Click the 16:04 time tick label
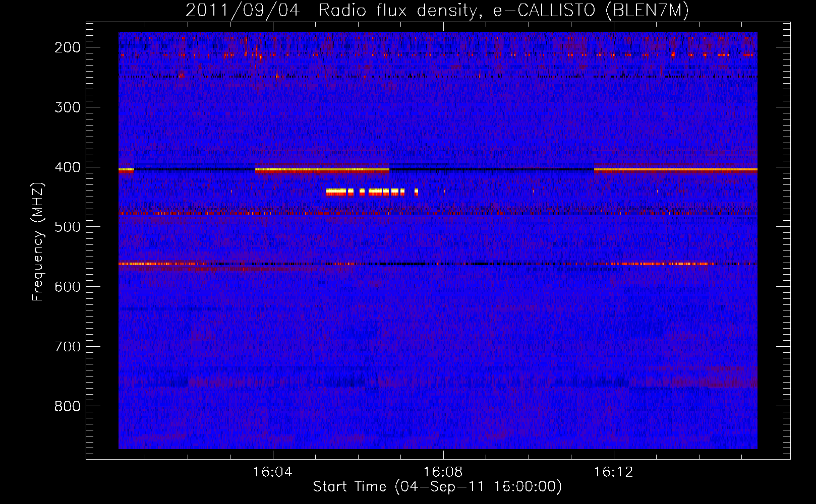Image resolution: width=816 pixels, height=504 pixels. click(273, 472)
